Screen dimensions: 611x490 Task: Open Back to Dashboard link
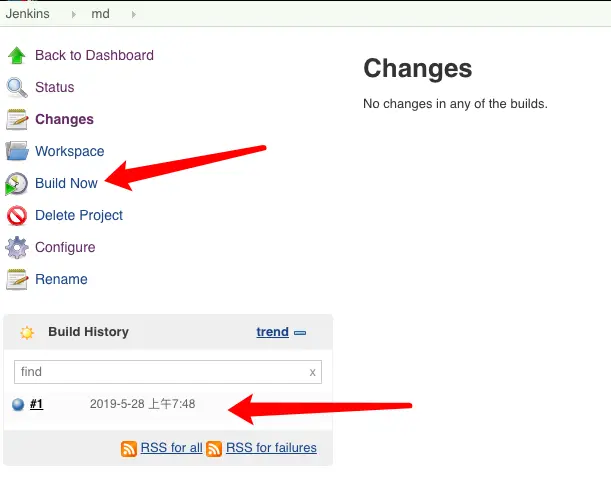pos(94,55)
